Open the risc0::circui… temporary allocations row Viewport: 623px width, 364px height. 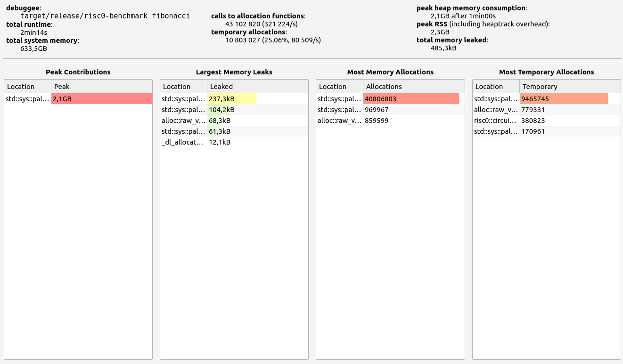[546, 121]
